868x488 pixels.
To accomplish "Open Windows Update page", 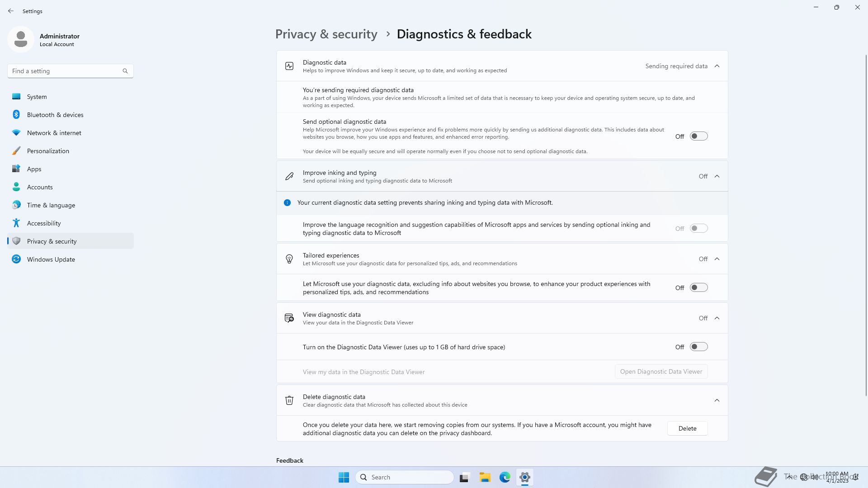I will click(71, 259).
